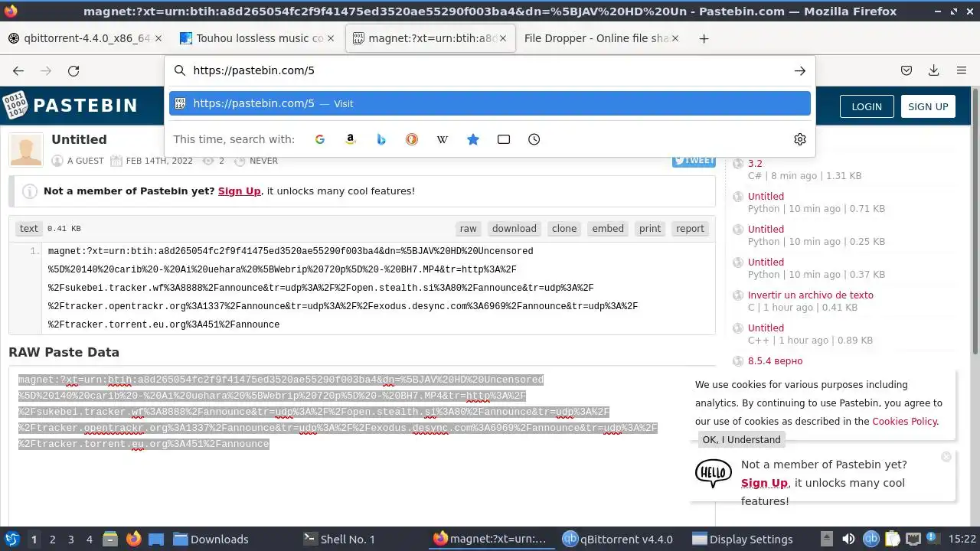Click the Go arrow in the address bar
The height and width of the screenshot is (551, 980).
pos(799,70)
